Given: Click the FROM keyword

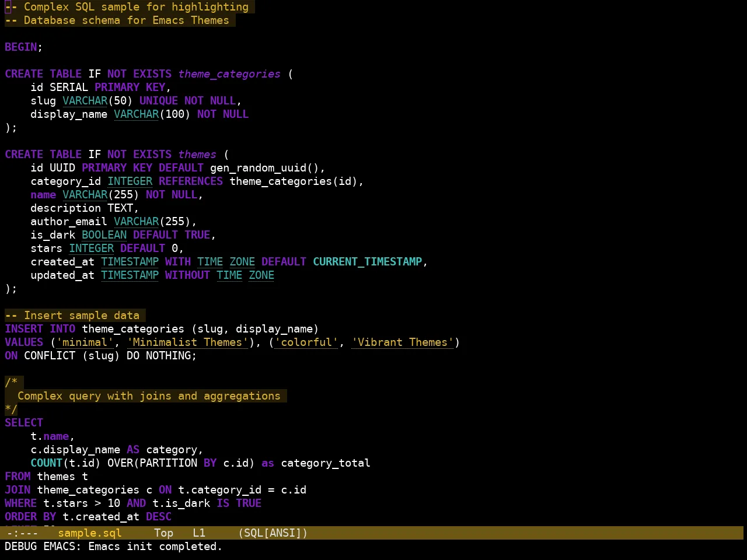Looking at the screenshot, I should [18, 476].
